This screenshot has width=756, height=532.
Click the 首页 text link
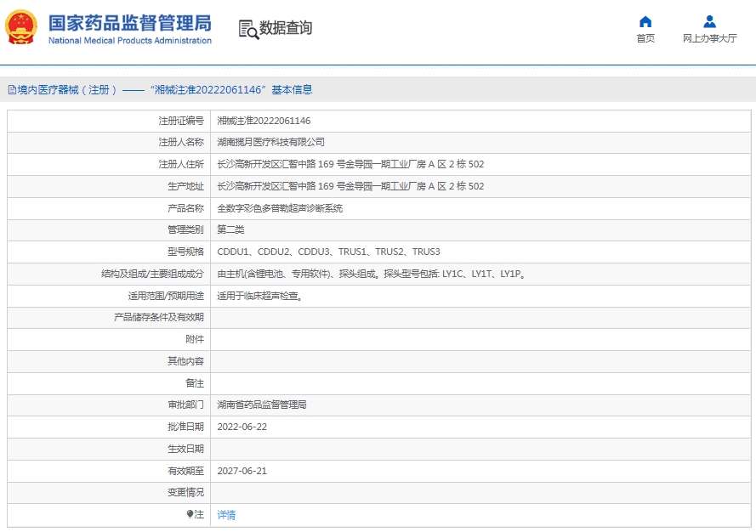coord(645,38)
